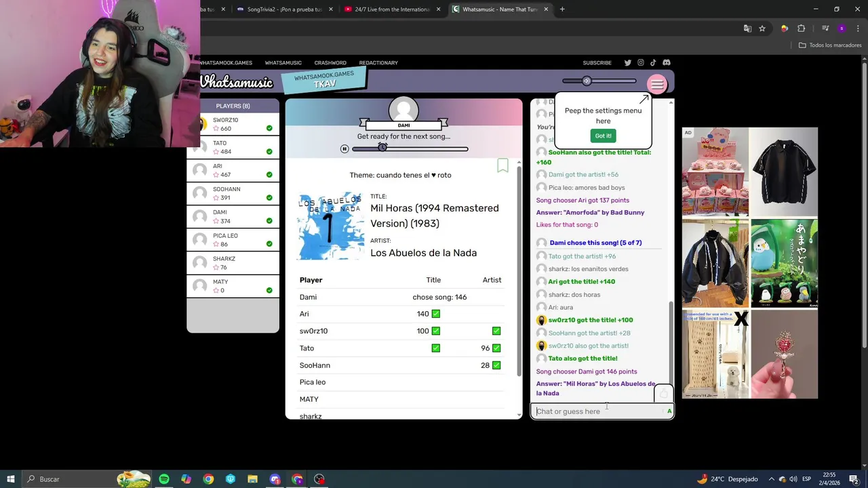Adjust the game volume slider
This screenshot has width=868, height=488.
[599, 81]
